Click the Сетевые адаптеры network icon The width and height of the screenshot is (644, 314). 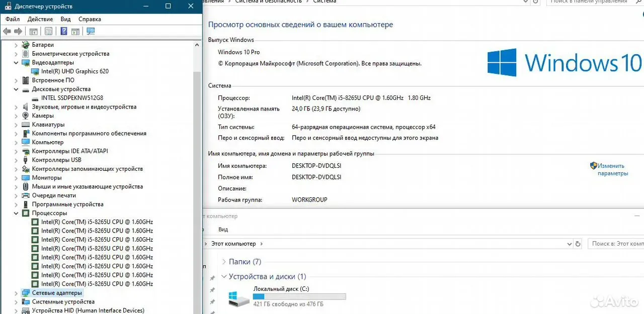26,293
